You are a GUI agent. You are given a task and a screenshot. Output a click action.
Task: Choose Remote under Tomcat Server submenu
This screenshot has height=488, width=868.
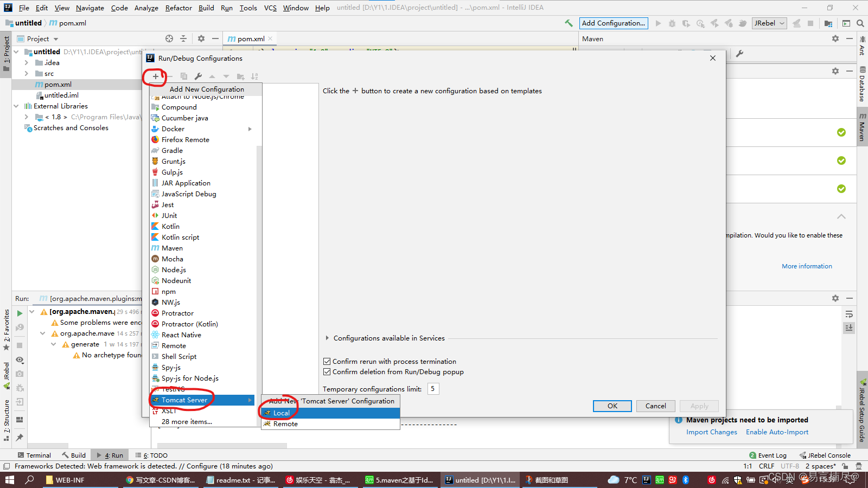tap(331, 424)
